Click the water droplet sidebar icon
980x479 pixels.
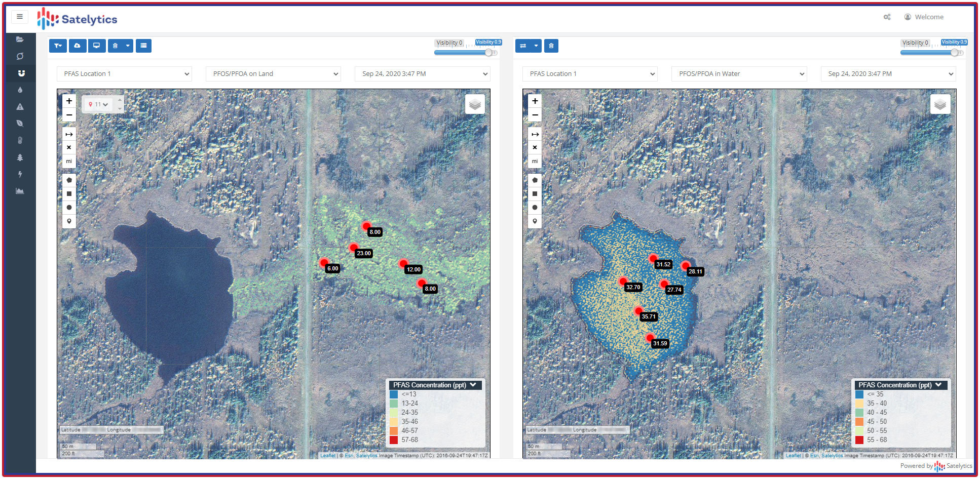tap(20, 90)
